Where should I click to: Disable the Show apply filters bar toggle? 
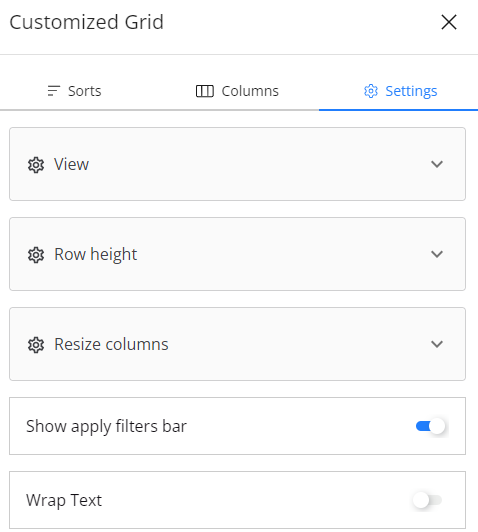pos(431,426)
